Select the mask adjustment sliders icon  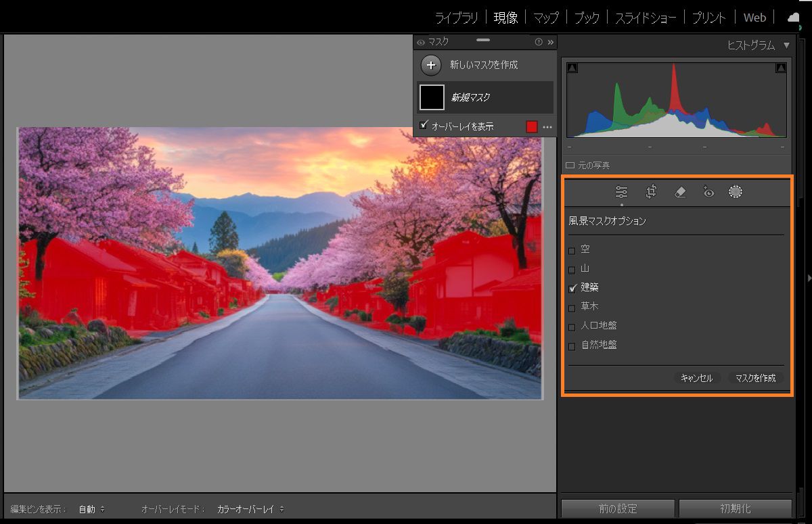pos(621,192)
